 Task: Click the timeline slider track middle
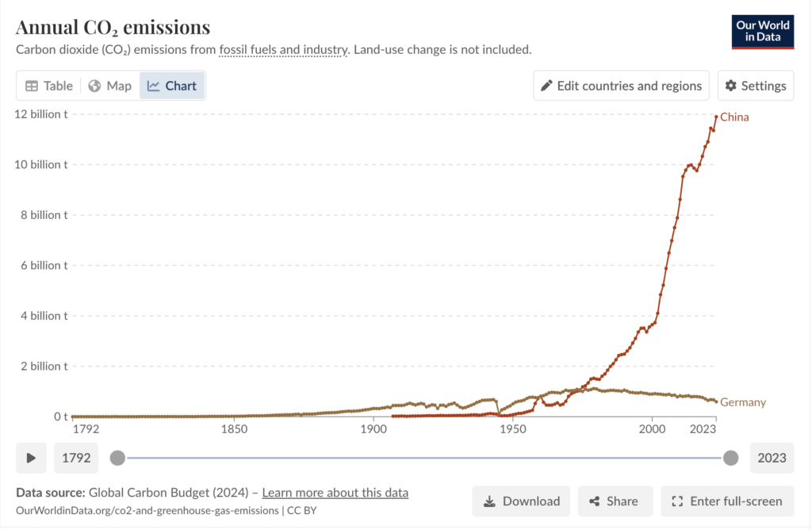424,458
